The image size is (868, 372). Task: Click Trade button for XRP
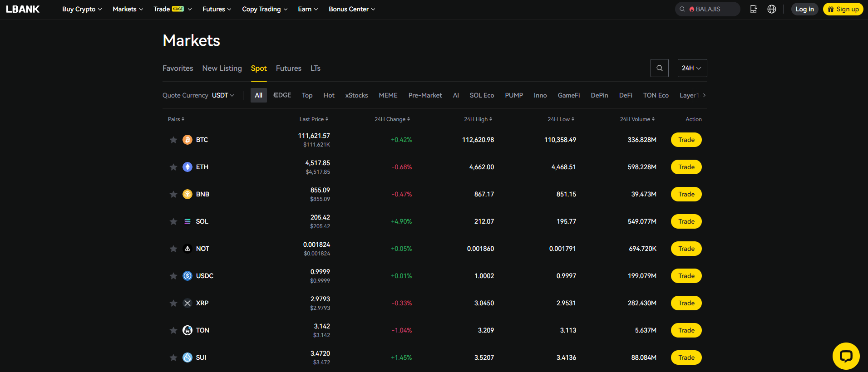pyautogui.click(x=686, y=303)
